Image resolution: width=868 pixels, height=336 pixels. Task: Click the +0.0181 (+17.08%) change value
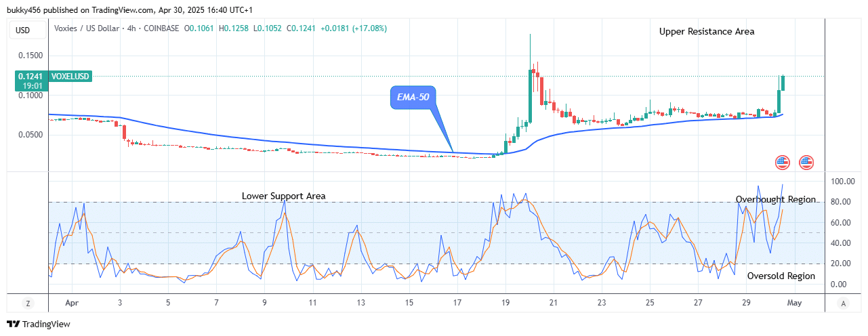click(353, 28)
